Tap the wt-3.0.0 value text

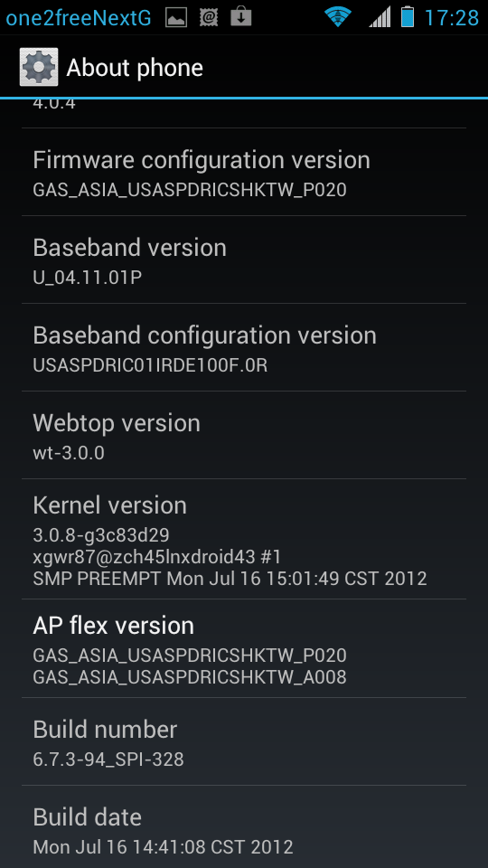[x=69, y=453]
